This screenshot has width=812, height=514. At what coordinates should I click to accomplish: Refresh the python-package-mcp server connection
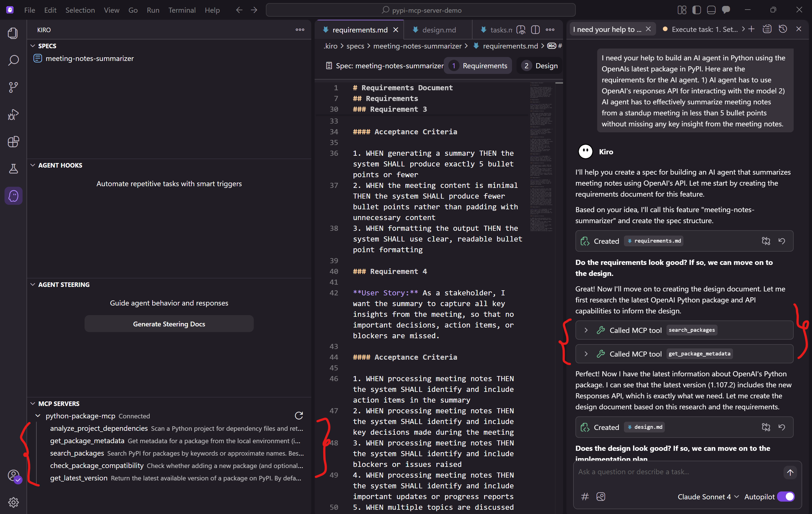299,416
